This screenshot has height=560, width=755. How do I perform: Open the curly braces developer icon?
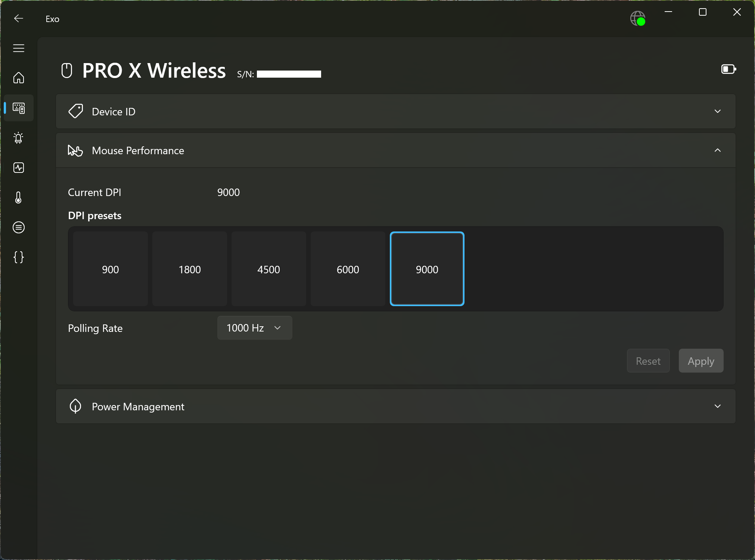pos(19,257)
